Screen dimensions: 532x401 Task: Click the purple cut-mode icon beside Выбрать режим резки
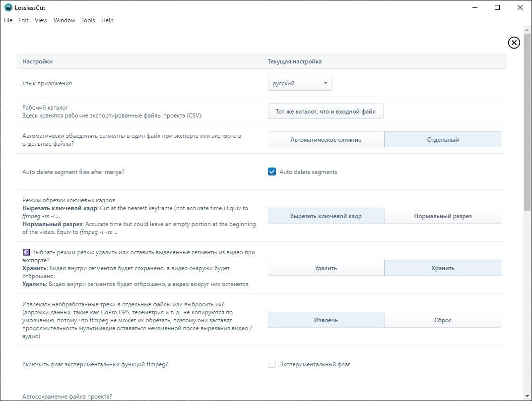point(26,252)
